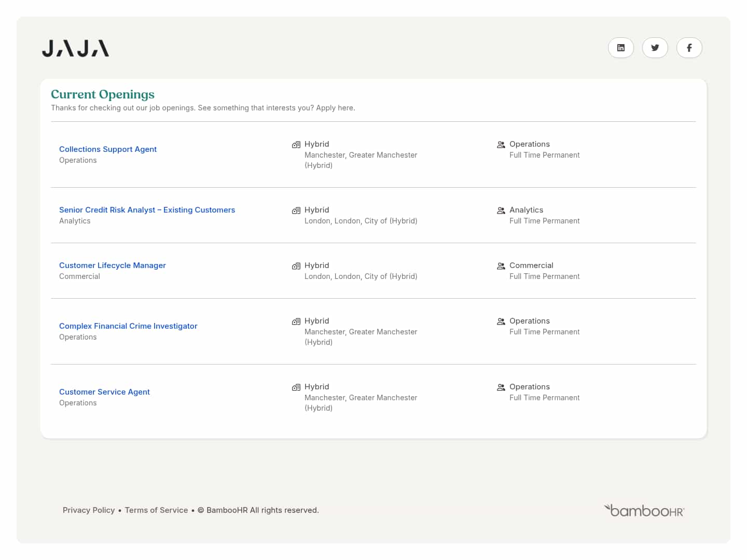Click 'Operations' under Complex Financial Crime Investigator title
The width and height of the screenshot is (747, 560).
pyautogui.click(x=78, y=337)
